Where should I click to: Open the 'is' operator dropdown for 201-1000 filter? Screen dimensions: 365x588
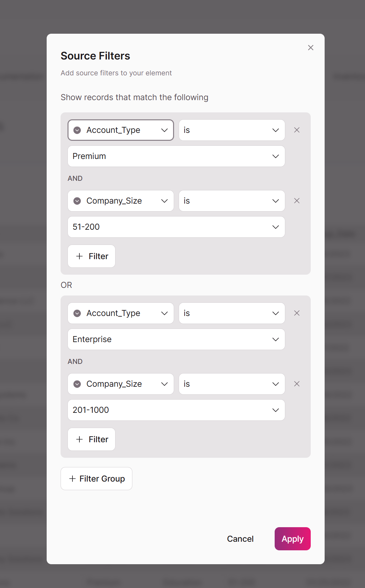point(232,384)
